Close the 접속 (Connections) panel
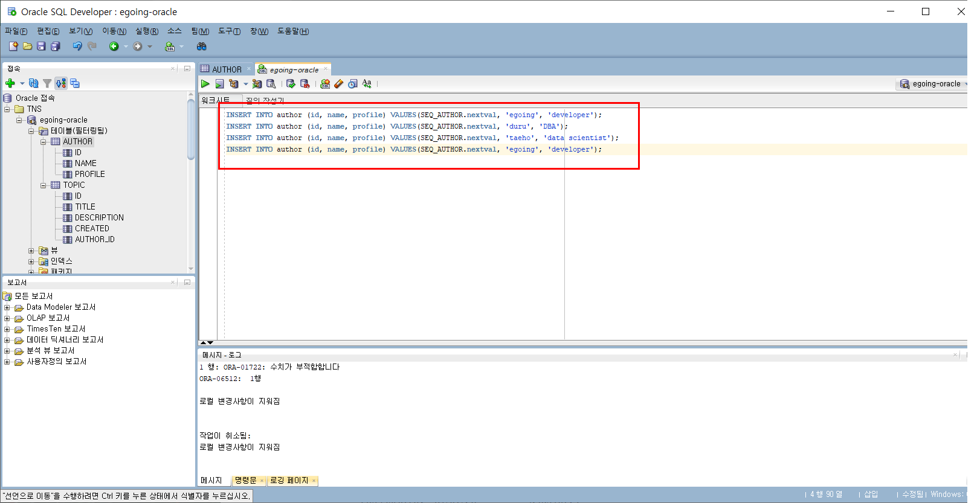The image size is (980, 503). point(173,68)
